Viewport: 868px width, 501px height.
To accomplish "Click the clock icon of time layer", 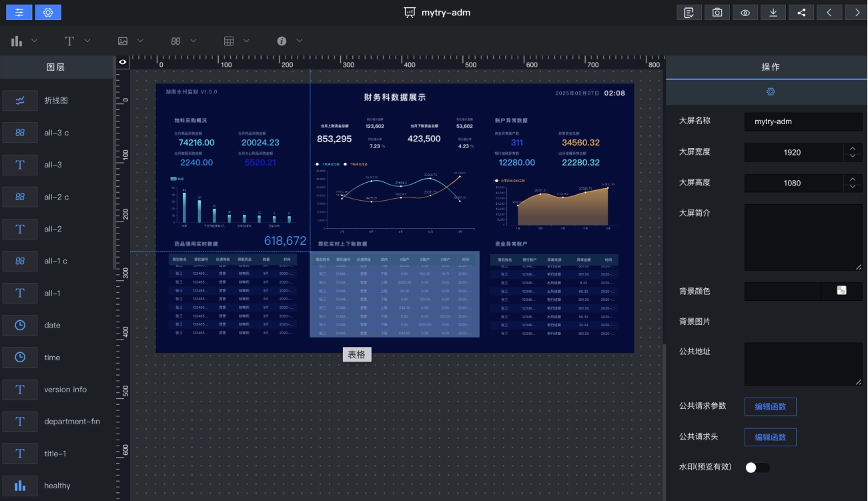I will pyautogui.click(x=20, y=357).
